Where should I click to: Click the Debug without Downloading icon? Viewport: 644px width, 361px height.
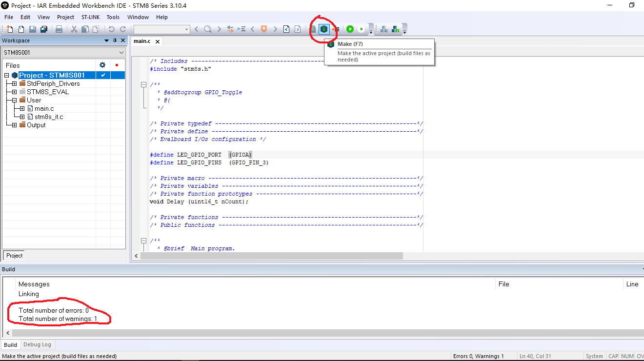[x=361, y=29]
